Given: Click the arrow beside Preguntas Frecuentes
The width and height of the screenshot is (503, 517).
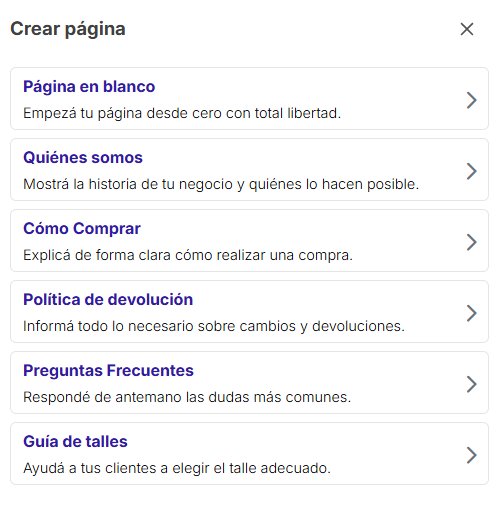Looking at the screenshot, I should 471,384.
